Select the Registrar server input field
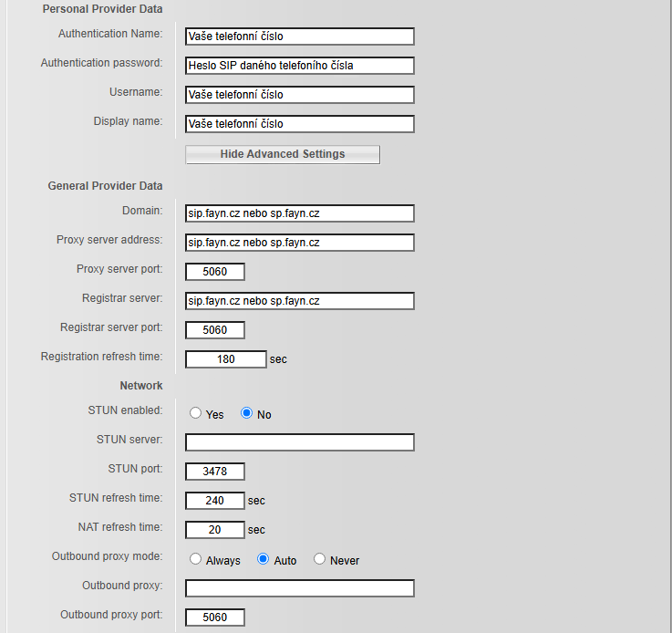672x633 pixels. [x=299, y=301]
